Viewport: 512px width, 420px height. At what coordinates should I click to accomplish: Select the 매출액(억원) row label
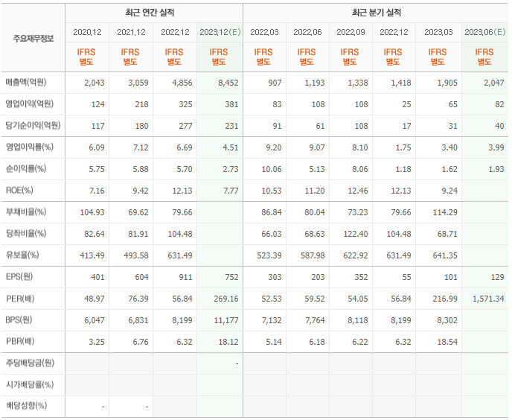(26, 82)
